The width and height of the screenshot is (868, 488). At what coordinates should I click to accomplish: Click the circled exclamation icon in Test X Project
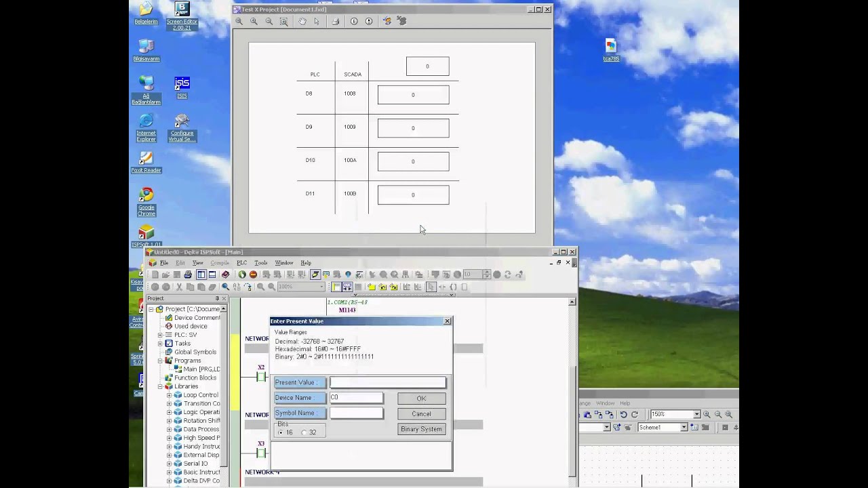pyautogui.click(x=369, y=21)
